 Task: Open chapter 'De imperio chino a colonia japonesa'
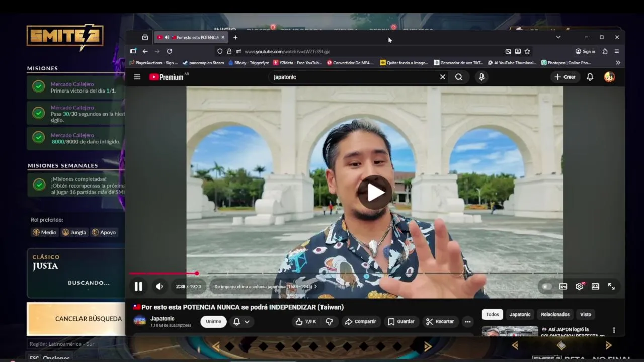[x=266, y=286]
